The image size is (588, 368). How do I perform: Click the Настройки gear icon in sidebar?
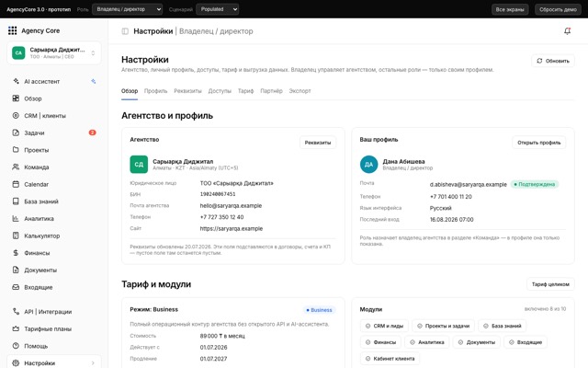(x=16, y=362)
